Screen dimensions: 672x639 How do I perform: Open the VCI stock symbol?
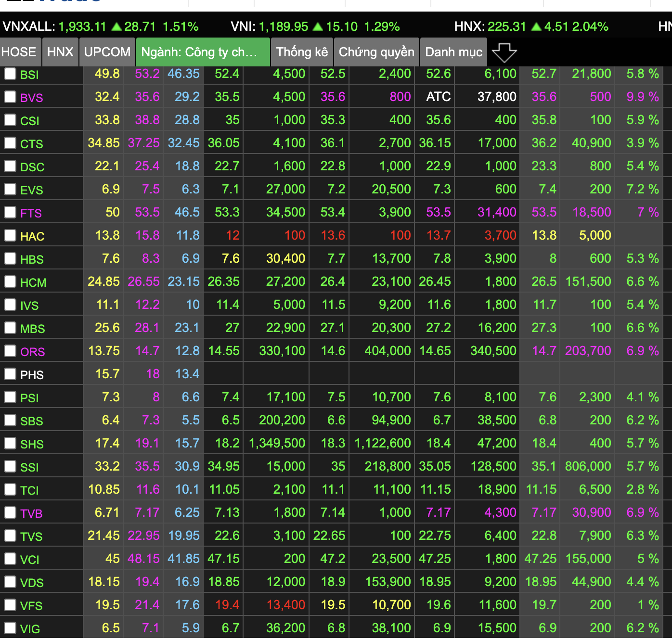30,560
